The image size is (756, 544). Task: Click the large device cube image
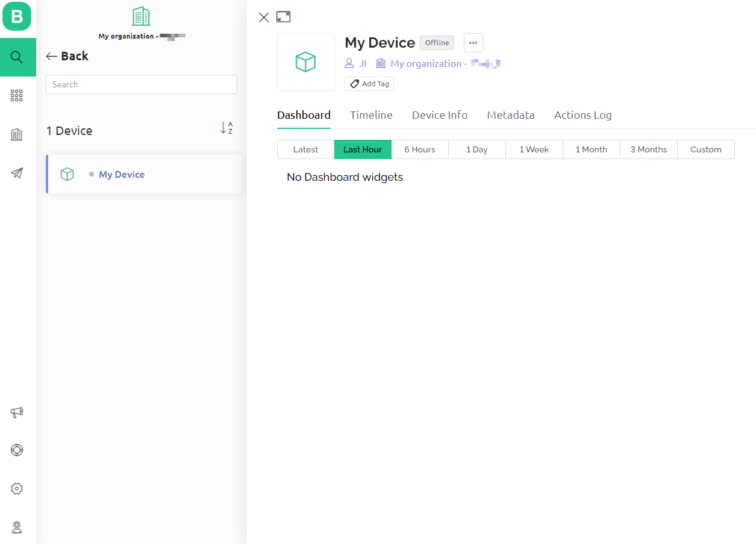tap(306, 62)
